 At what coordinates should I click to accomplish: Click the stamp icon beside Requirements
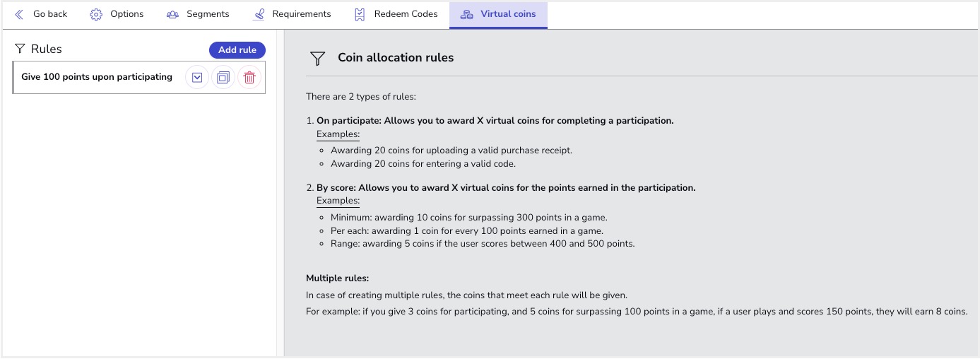[259, 14]
